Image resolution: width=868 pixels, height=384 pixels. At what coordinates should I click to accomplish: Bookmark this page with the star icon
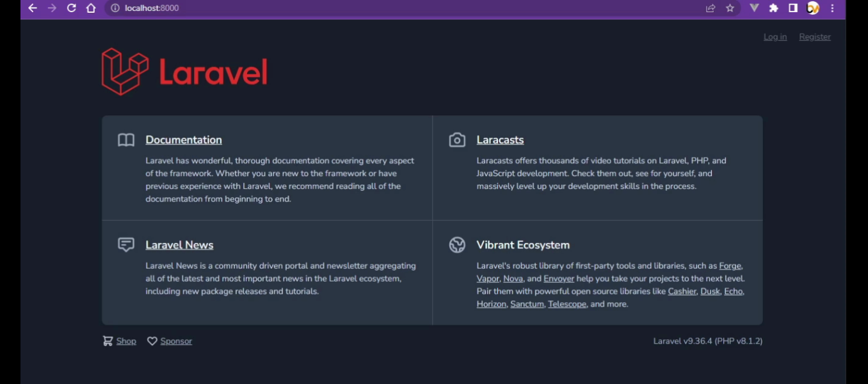[x=730, y=8]
